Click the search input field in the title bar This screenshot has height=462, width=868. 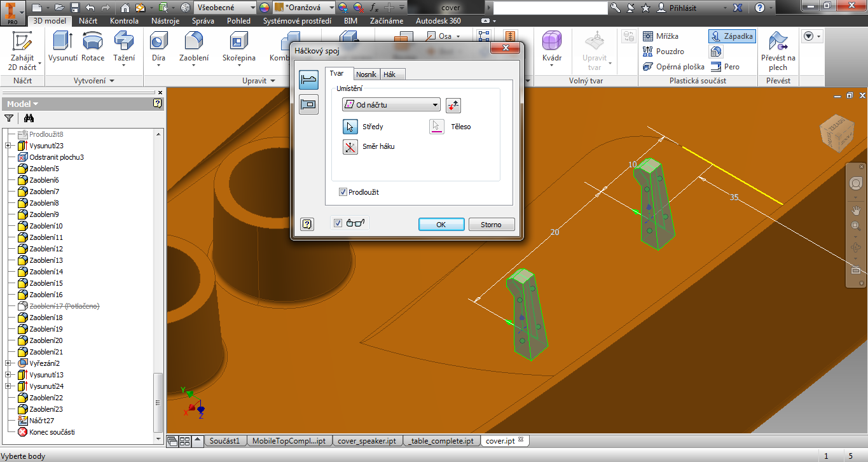(549, 8)
